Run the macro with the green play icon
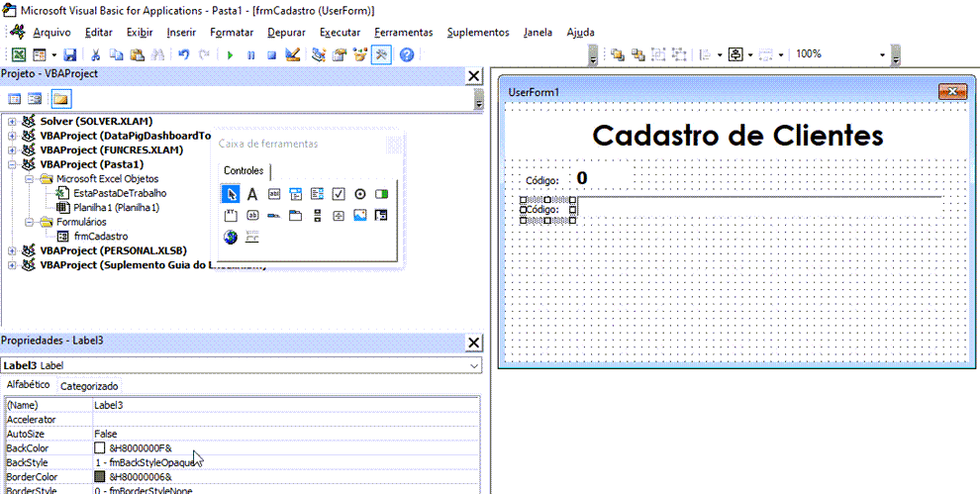 tap(230, 55)
